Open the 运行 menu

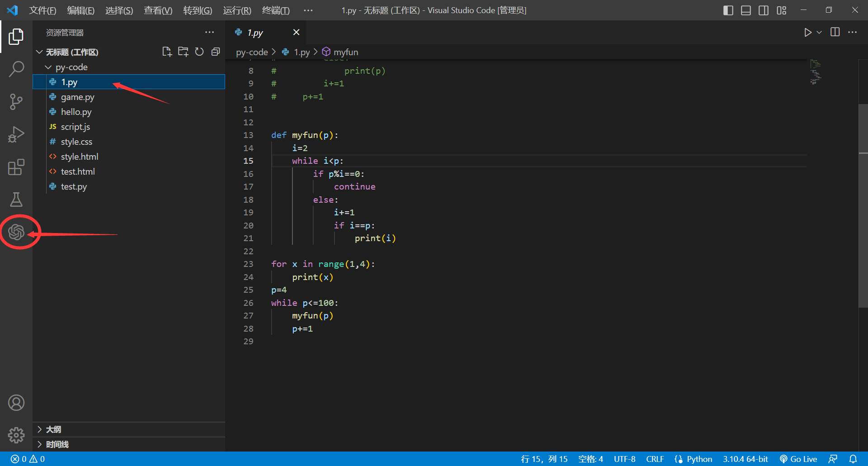pyautogui.click(x=237, y=10)
